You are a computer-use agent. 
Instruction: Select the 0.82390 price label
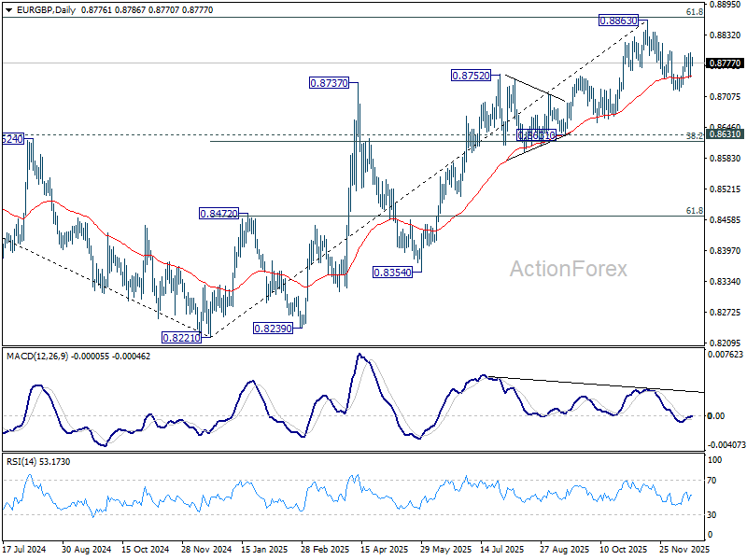click(x=275, y=328)
